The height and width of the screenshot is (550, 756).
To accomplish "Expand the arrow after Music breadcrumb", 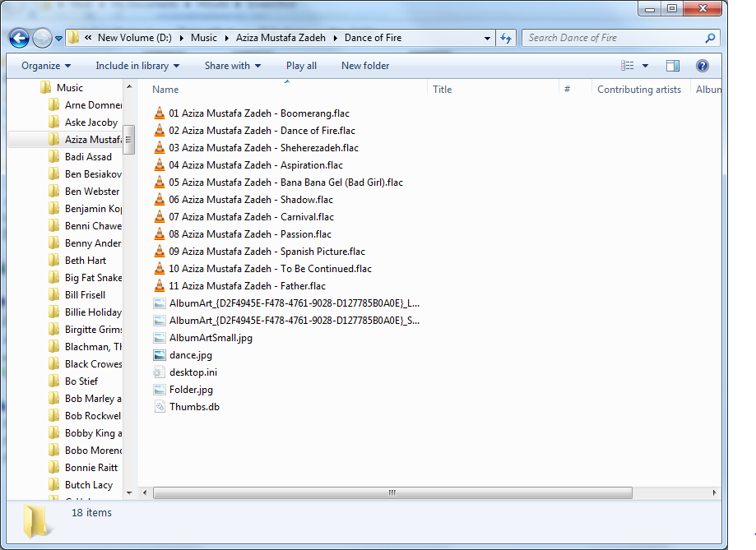I will (226, 38).
